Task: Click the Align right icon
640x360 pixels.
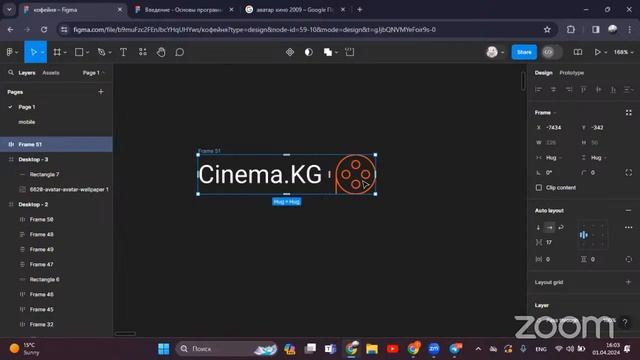Action: tap(569, 89)
